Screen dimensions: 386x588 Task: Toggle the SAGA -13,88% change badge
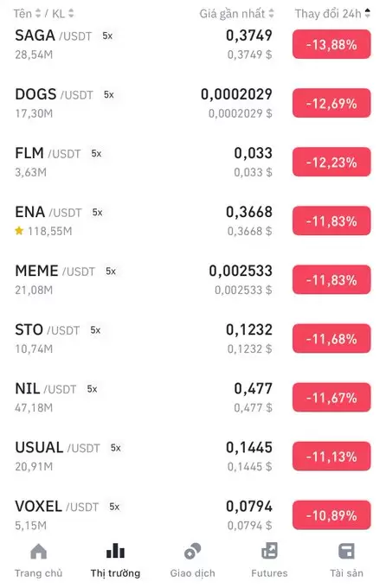(331, 45)
